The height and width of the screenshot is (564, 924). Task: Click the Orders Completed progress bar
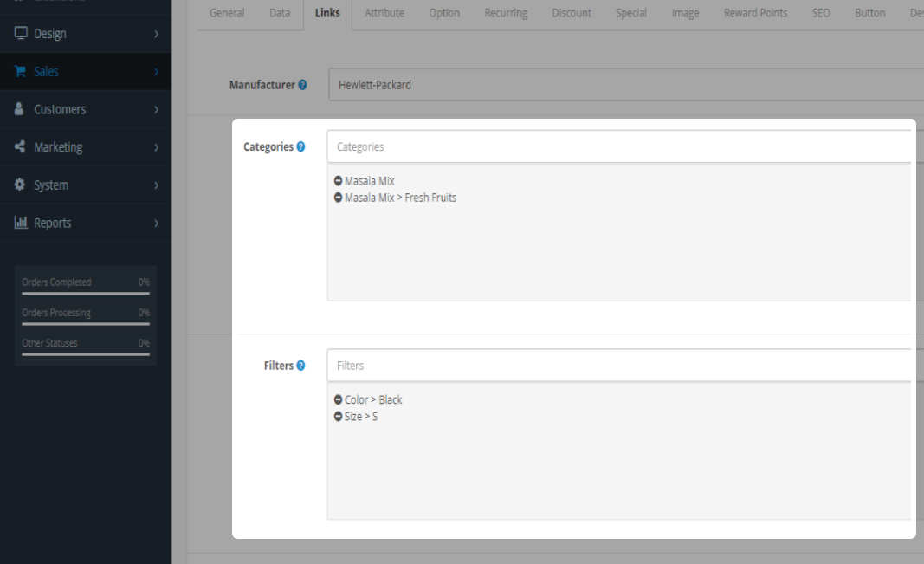[x=86, y=293]
